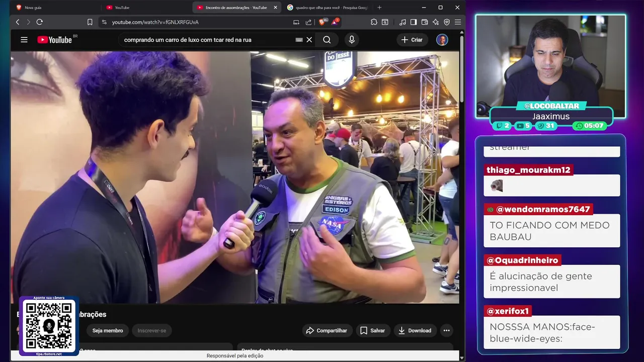Viewport: 644px width, 362px height.
Task: Clear the YouTube search text with X
Action: pos(309,40)
